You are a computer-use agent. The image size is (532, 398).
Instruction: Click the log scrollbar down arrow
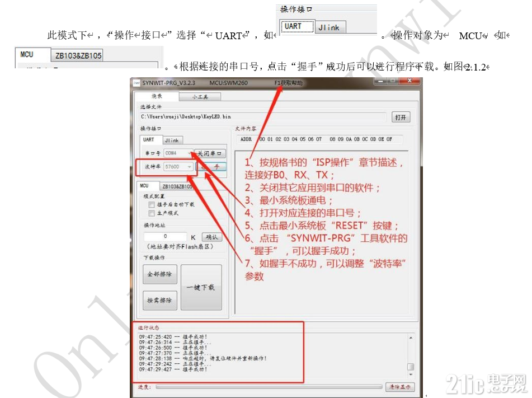pyautogui.click(x=411, y=374)
